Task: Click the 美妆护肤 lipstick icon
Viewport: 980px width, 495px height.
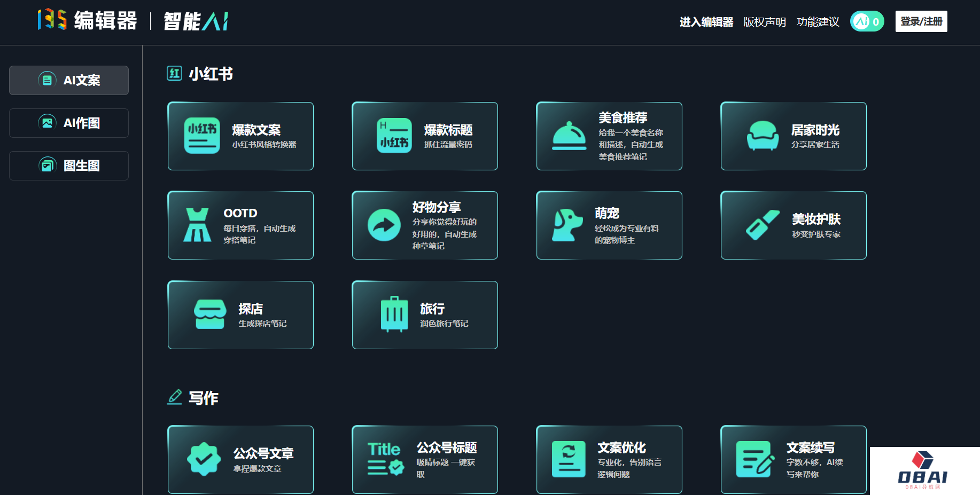Action: pos(763,225)
